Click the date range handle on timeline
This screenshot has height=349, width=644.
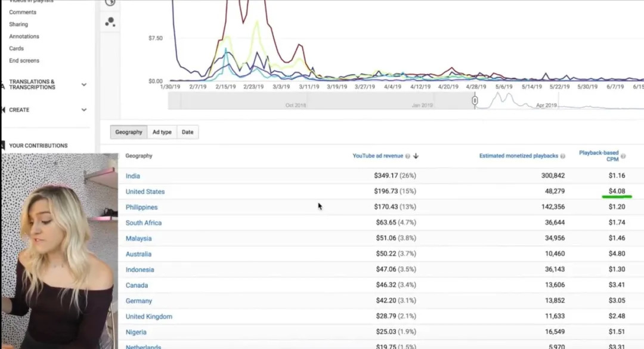coord(475,100)
